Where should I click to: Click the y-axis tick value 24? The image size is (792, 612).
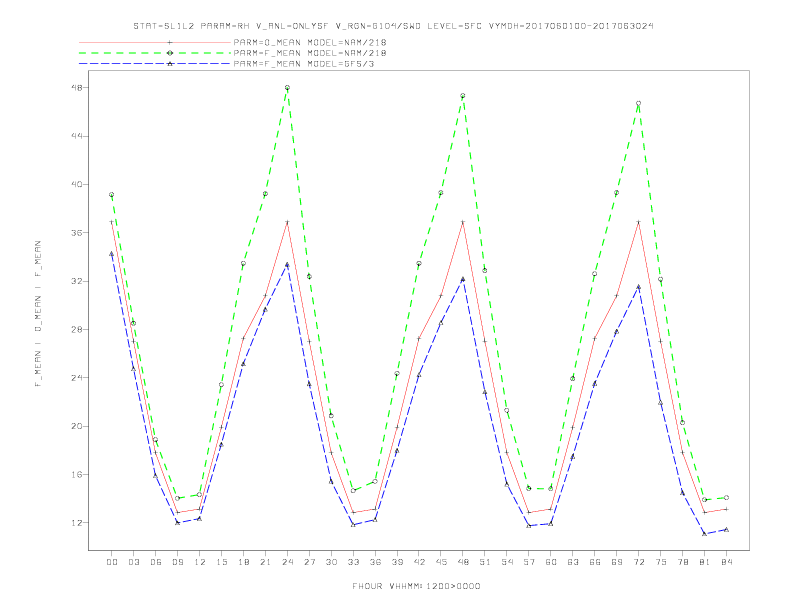(77, 378)
